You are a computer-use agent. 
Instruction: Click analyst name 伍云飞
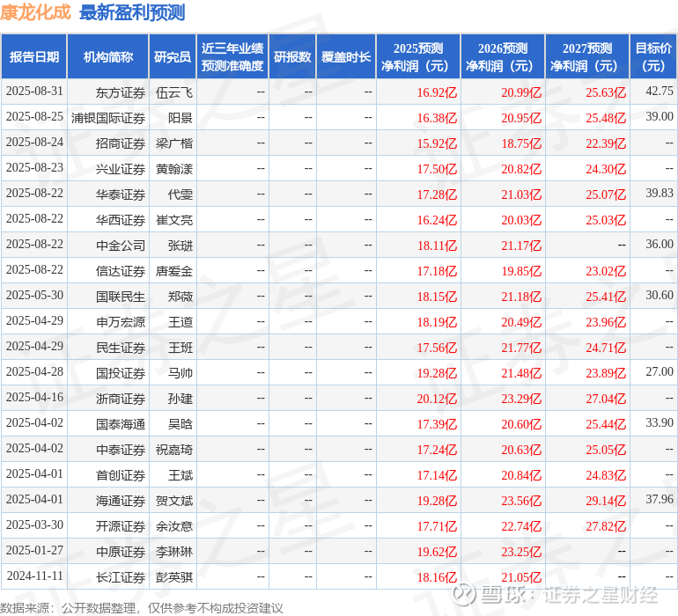tap(174, 92)
